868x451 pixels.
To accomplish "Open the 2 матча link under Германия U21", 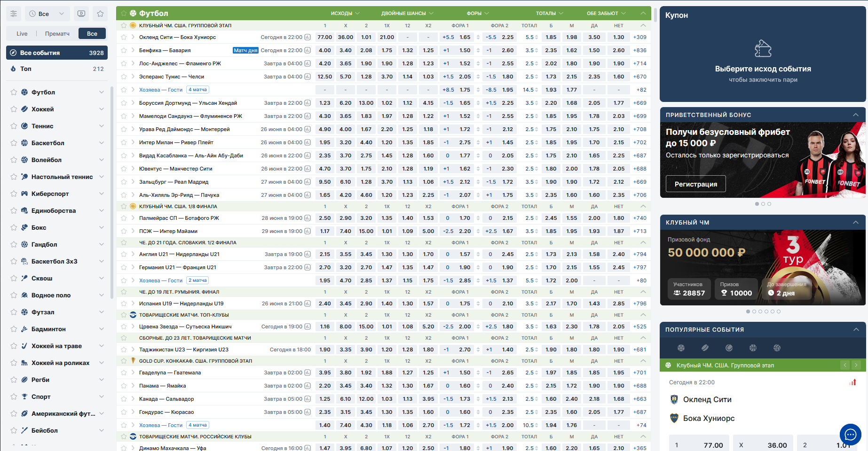I will click(197, 280).
